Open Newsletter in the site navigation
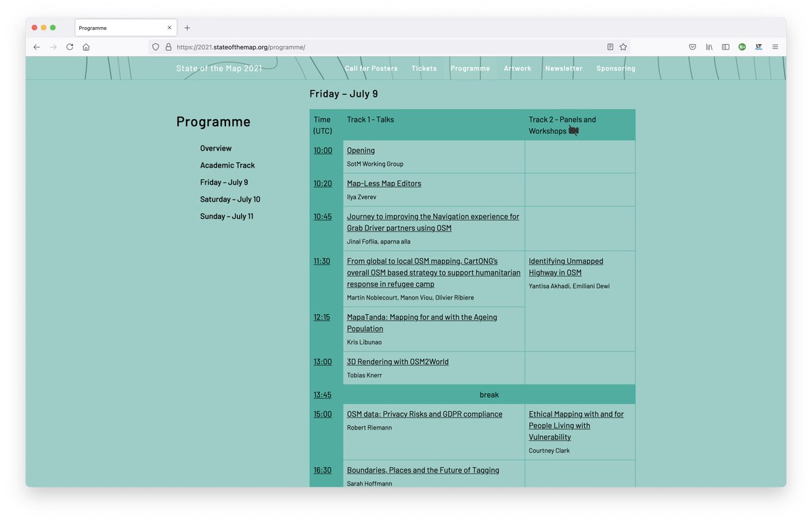The height and width of the screenshot is (521, 812). click(564, 68)
